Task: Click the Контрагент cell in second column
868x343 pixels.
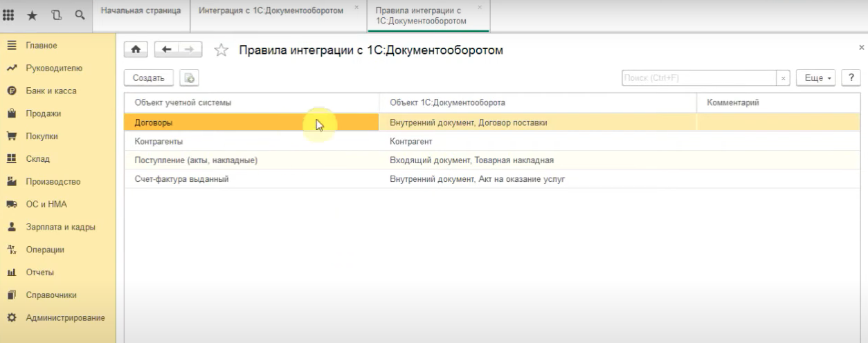Action: click(538, 141)
